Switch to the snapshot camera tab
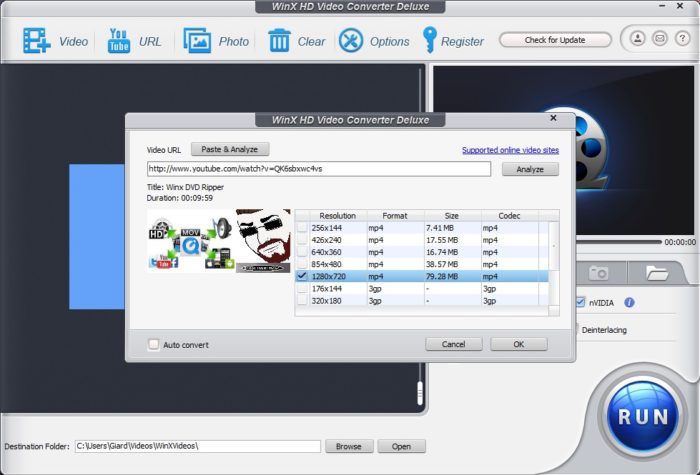 coord(599,272)
